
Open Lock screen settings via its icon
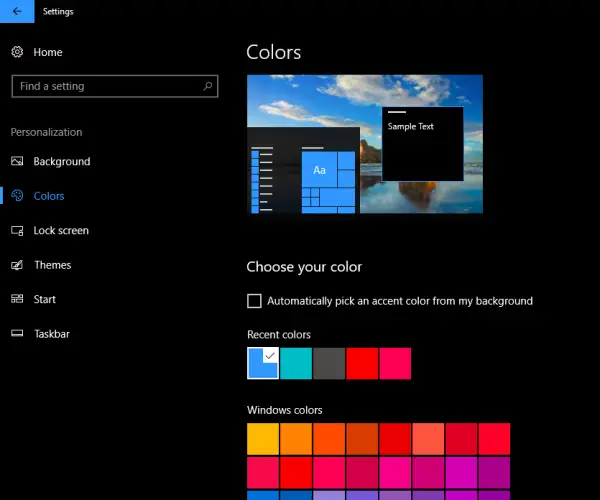click(x=17, y=230)
